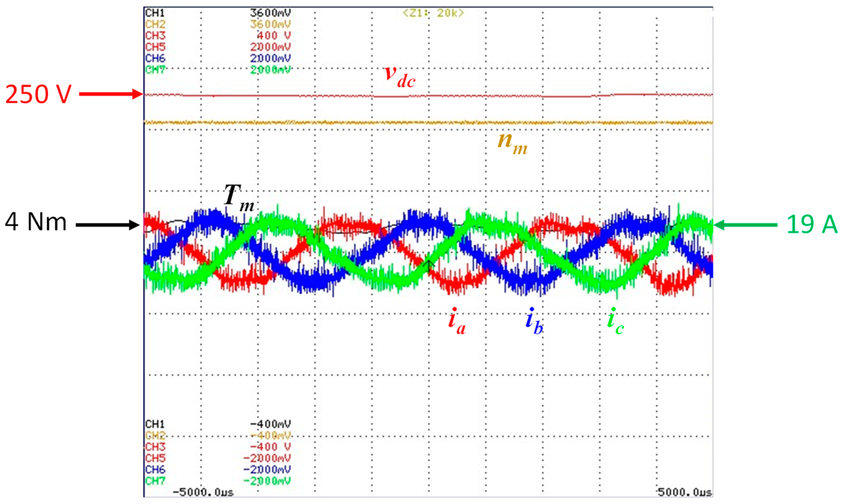Select the top CH1 channel label
Image resolution: width=843 pixels, height=504 pixels.
tap(155, 13)
